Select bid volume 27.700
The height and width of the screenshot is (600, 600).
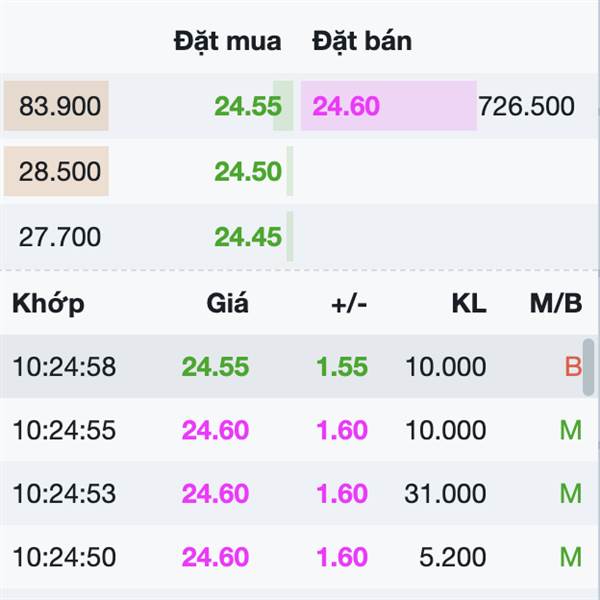click(x=60, y=237)
